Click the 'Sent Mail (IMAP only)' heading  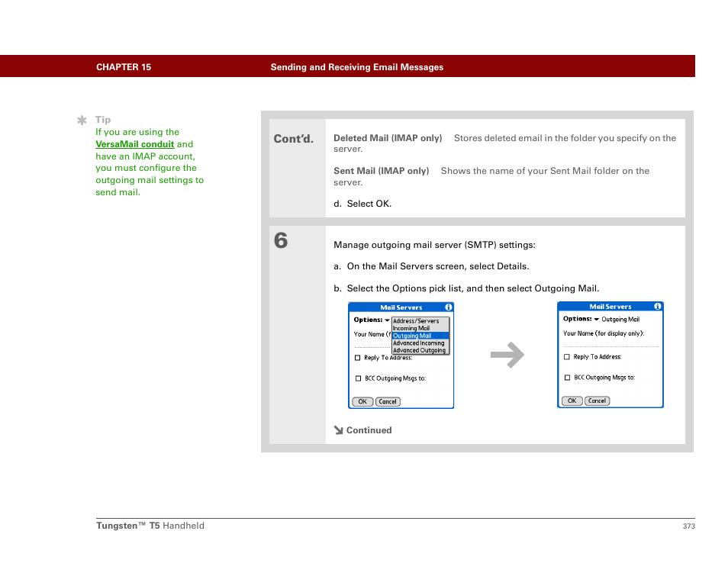(x=382, y=171)
